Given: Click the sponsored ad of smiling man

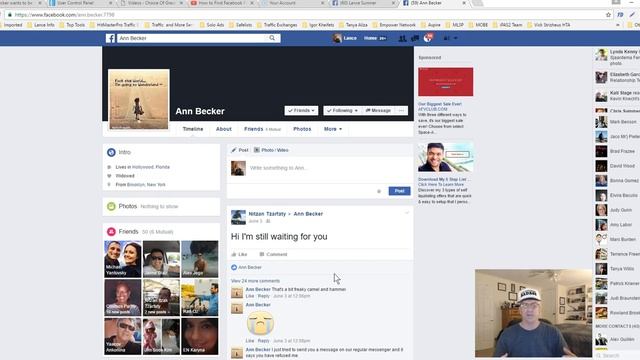Looking at the screenshot, I should pos(445,157).
